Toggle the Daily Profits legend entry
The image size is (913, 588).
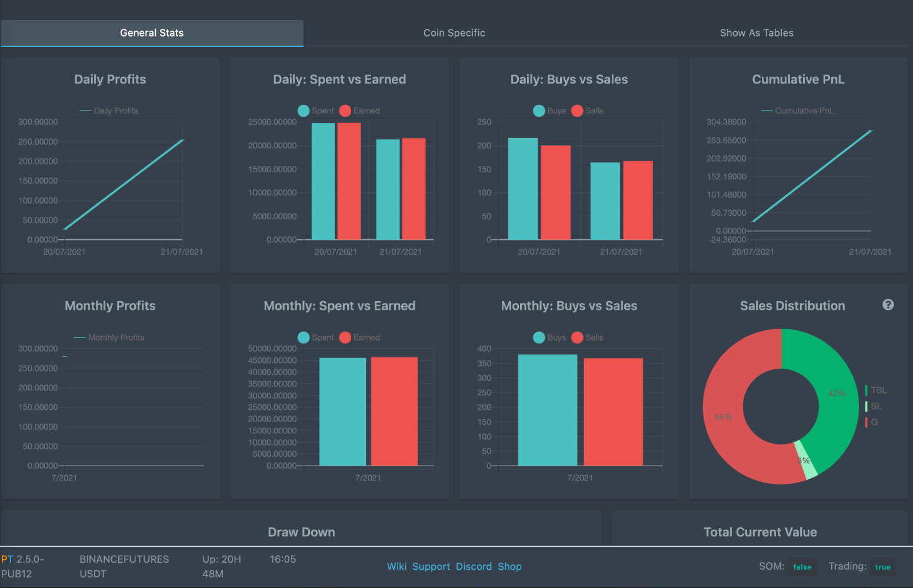click(109, 111)
